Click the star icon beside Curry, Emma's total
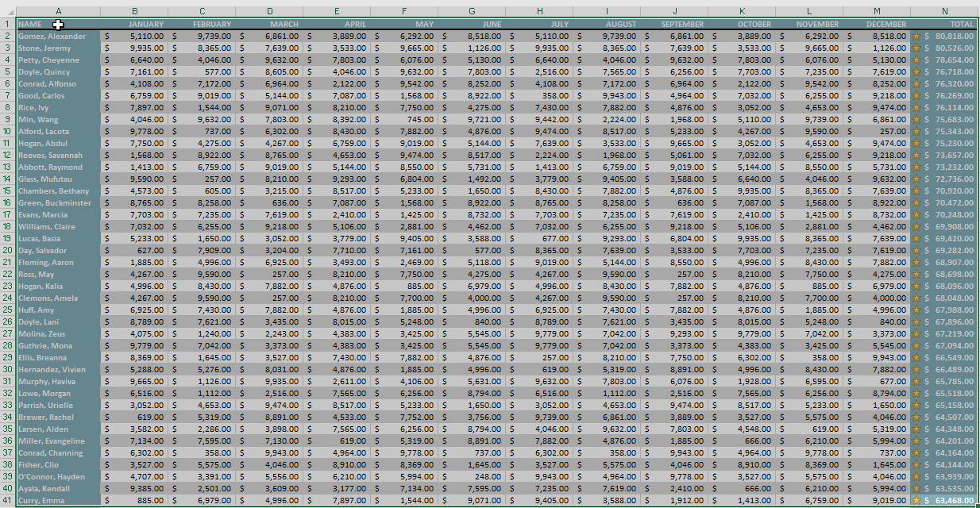 (916, 501)
